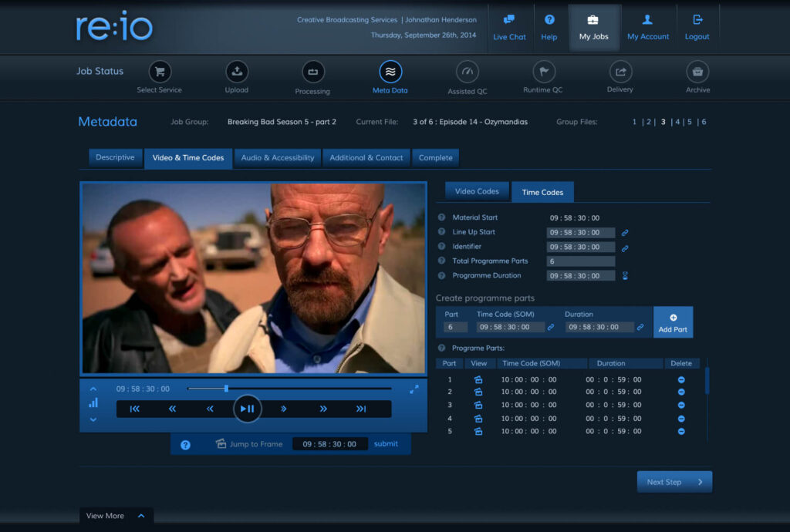Click the re:io logo
This screenshot has height=532, width=790.
(114, 26)
